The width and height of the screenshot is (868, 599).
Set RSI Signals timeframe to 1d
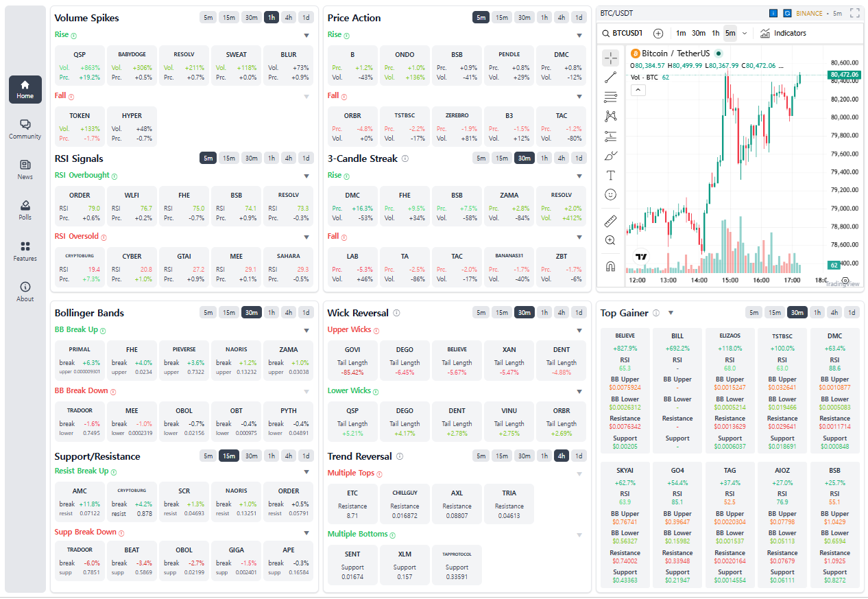(x=306, y=158)
